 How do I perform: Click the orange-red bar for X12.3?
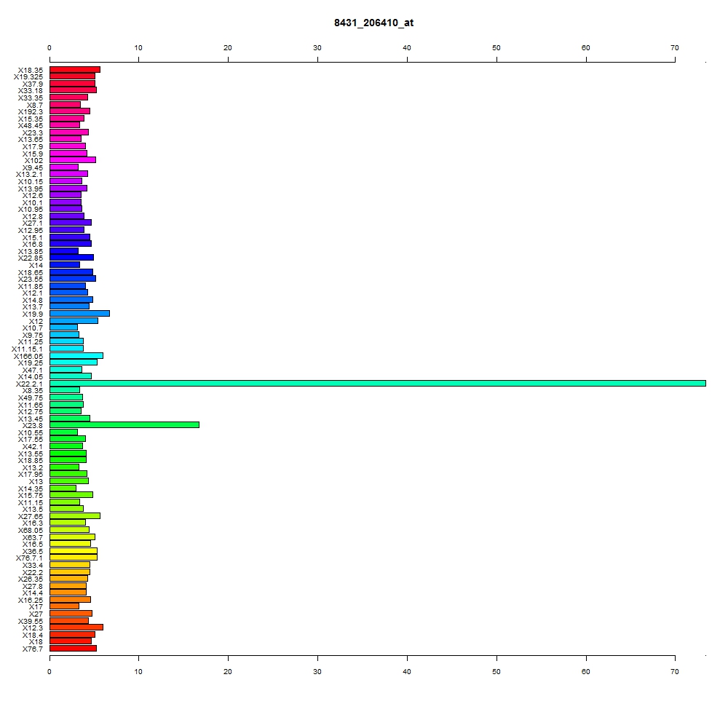pos(76,628)
